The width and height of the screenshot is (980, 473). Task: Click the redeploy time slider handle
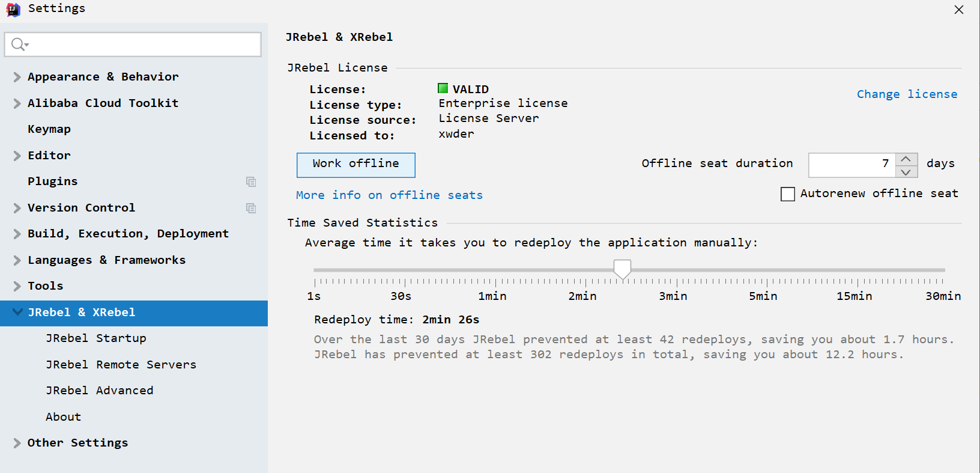(622, 269)
